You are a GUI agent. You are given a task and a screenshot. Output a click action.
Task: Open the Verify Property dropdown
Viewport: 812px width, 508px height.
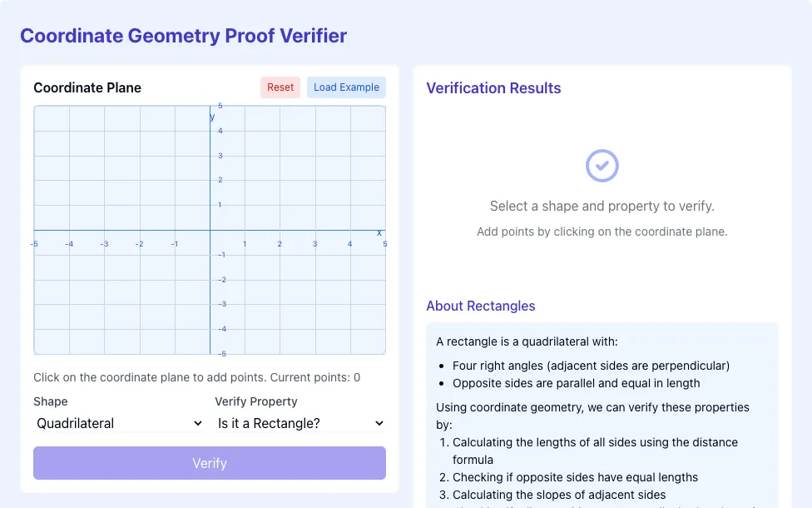[x=300, y=424]
